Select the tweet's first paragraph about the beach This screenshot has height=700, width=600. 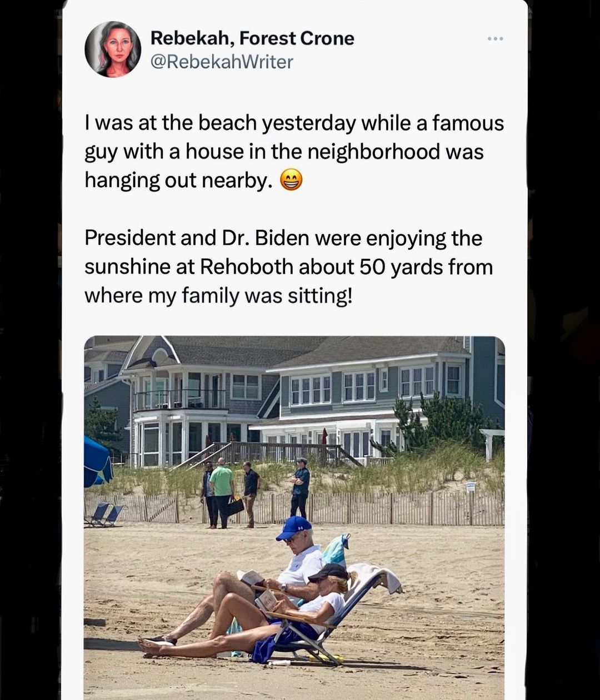[294, 152]
